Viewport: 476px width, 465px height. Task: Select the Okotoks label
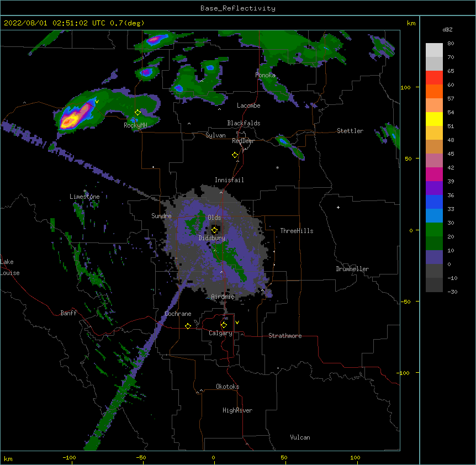point(228,387)
